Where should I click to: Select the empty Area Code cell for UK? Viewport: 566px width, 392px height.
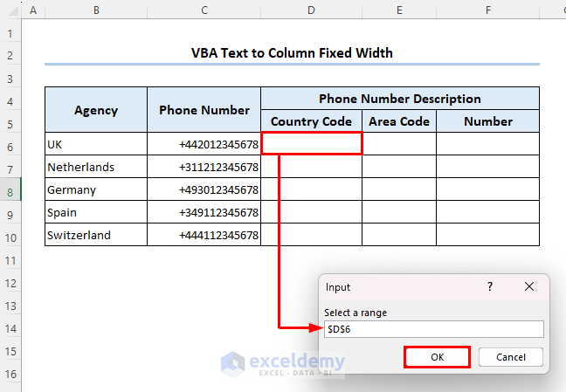pyautogui.click(x=399, y=144)
